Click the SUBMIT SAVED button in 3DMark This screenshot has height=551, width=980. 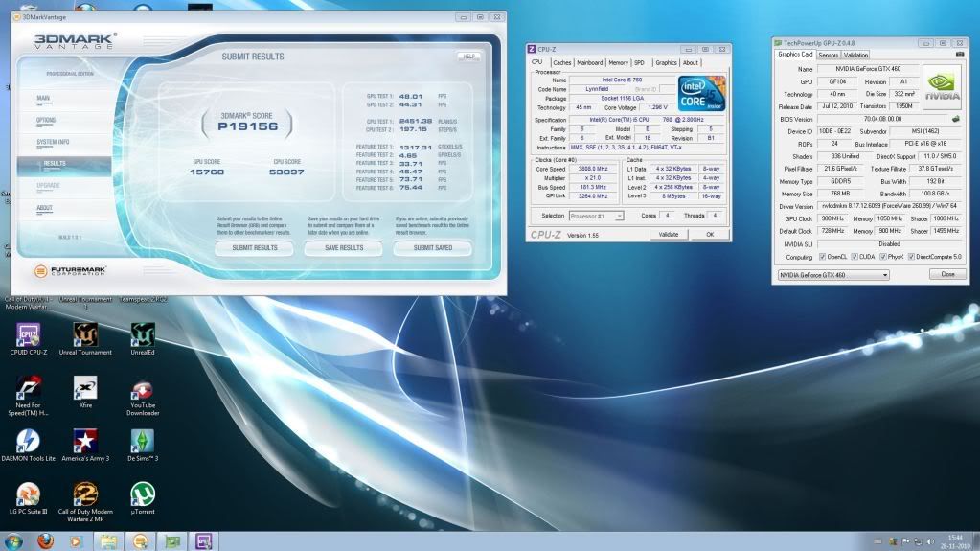coord(432,248)
